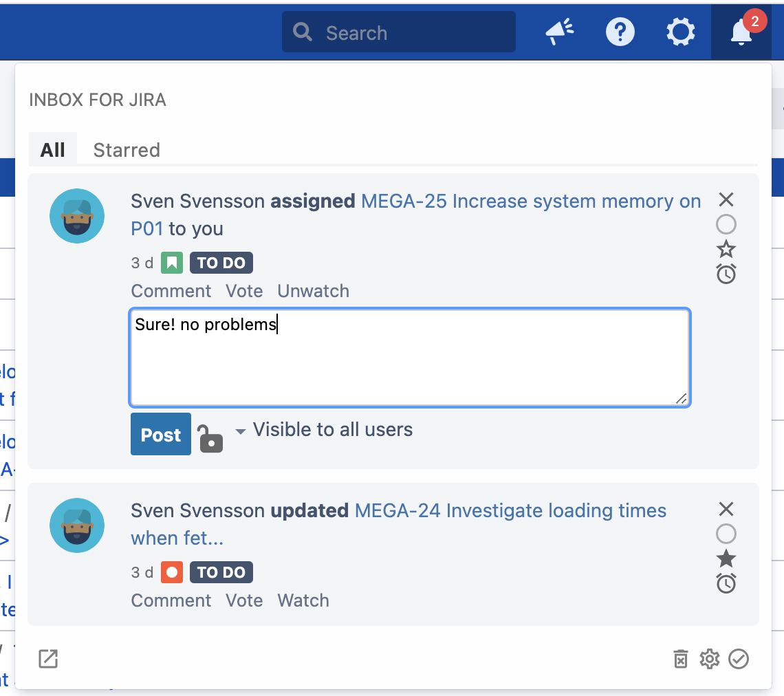Click the red bug type icon for MEGA-24
Image resolution: width=784 pixels, height=696 pixels.
tap(171, 572)
